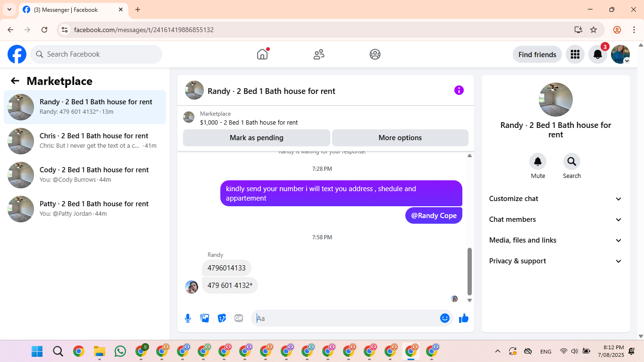Open Randy's conversation in the list

(x=85, y=107)
